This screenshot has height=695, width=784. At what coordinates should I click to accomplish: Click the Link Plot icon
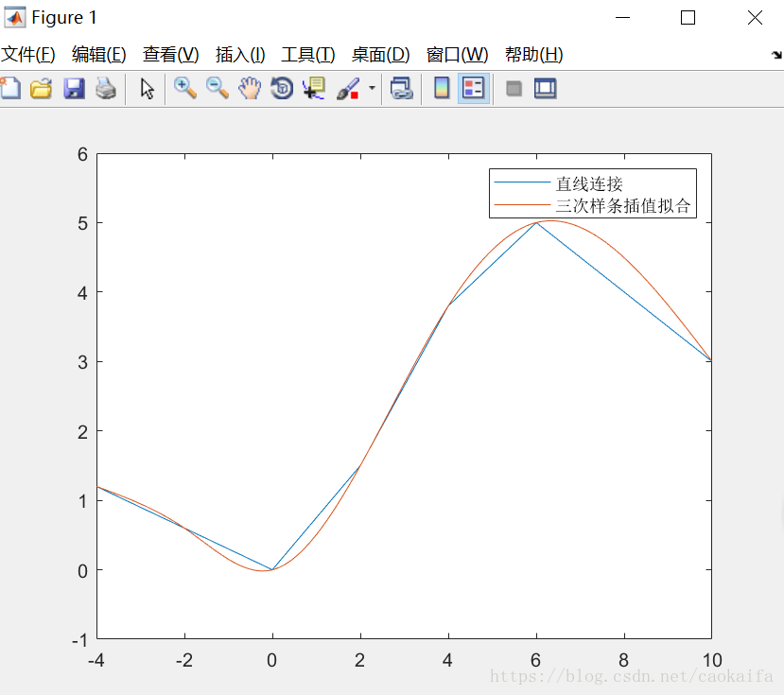402,89
